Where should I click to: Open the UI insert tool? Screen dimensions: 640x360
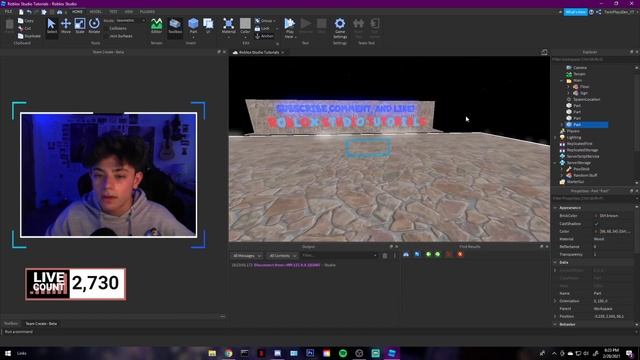(x=208, y=26)
